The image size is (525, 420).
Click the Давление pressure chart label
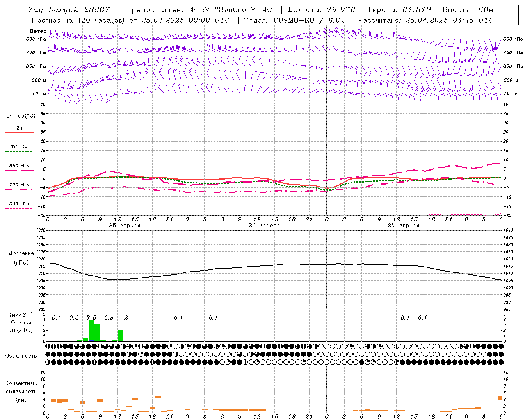(x=21, y=253)
